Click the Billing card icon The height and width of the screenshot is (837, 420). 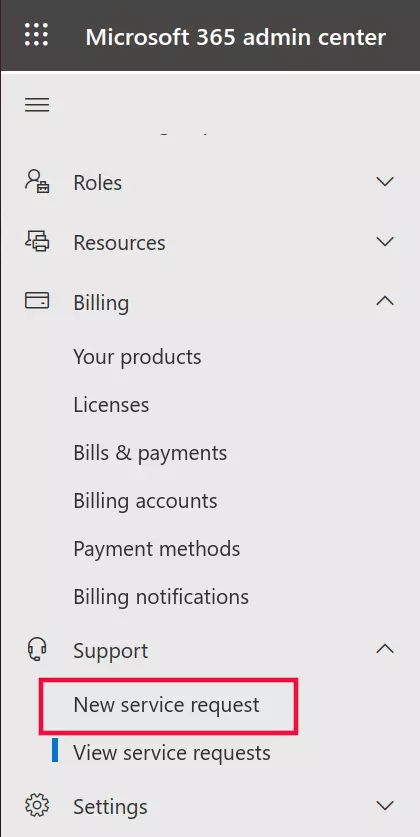[37, 301]
